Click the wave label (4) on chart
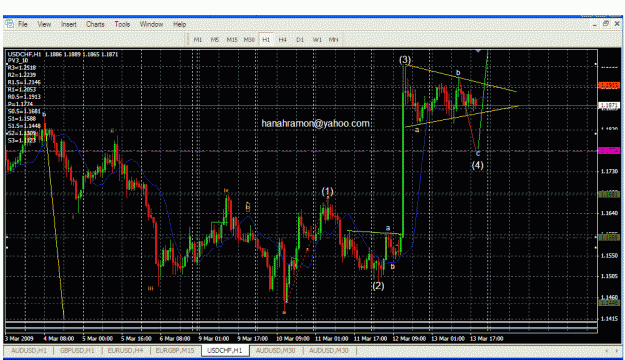Screen dimensions: 625x360 (478, 165)
